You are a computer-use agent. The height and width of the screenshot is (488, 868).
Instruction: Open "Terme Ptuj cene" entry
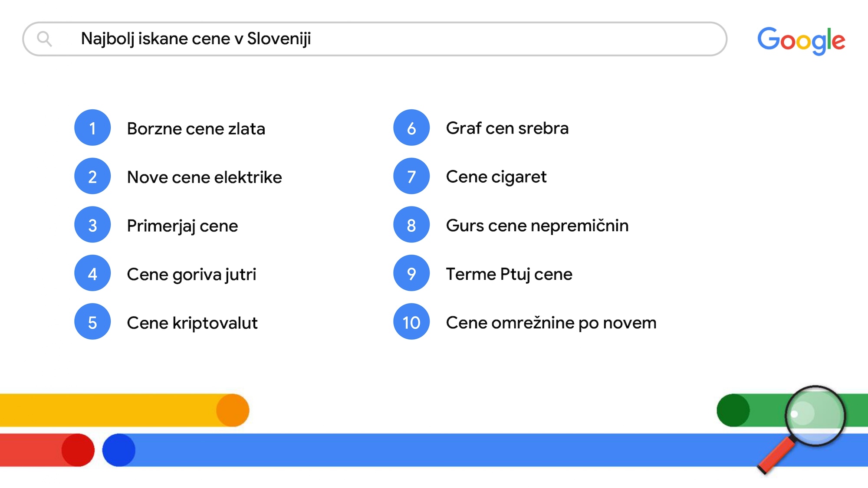pyautogui.click(x=509, y=274)
